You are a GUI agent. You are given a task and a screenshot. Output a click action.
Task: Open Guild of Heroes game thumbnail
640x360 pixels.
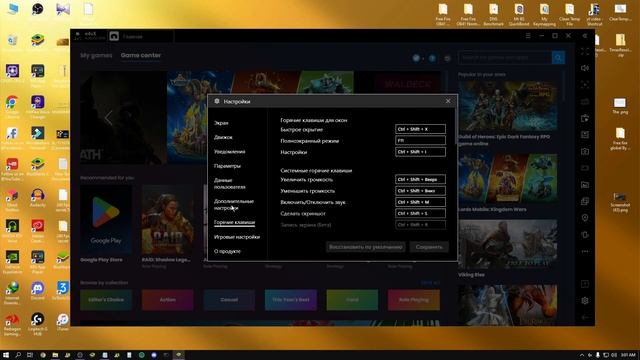508,105
